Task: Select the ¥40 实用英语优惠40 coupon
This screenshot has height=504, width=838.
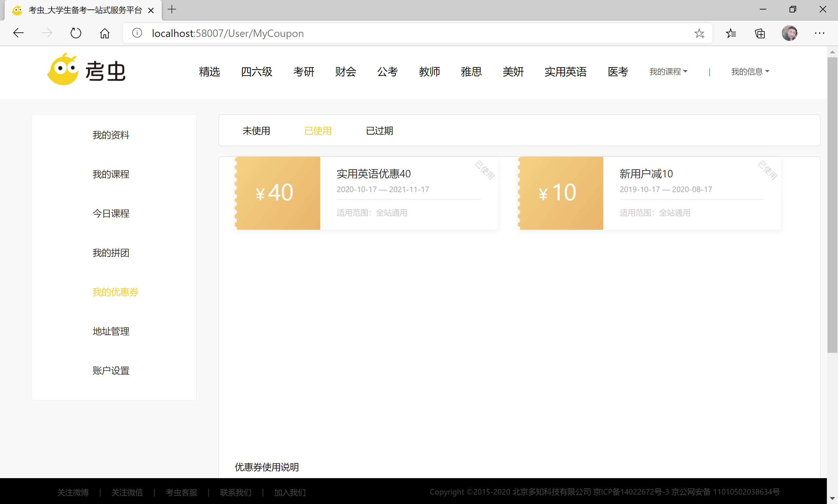Action: pyautogui.click(x=366, y=193)
